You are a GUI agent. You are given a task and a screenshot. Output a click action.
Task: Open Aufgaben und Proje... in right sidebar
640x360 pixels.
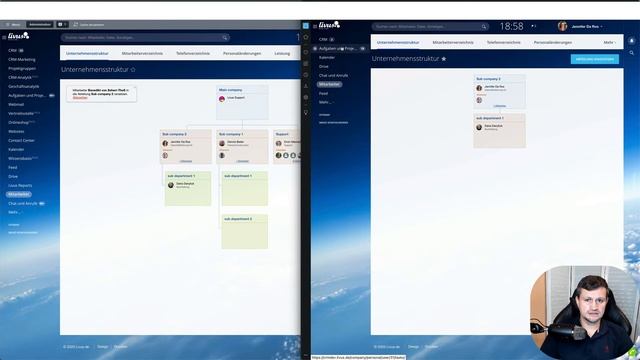coord(338,49)
